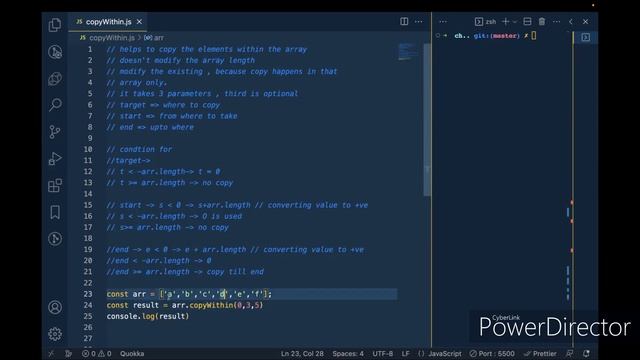Click the status bar icon next to remote indicator
The width and height of the screenshot is (640, 360).
69,353
